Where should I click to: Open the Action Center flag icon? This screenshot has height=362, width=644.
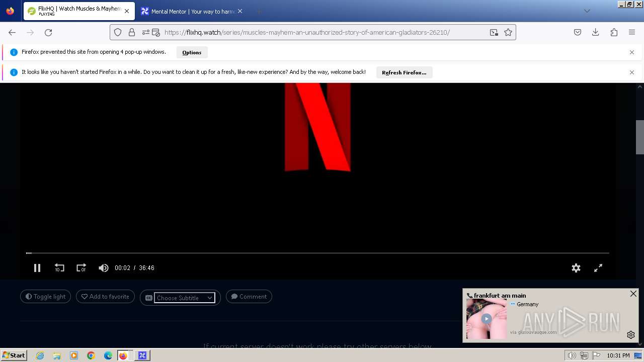click(x=597, y=355)
